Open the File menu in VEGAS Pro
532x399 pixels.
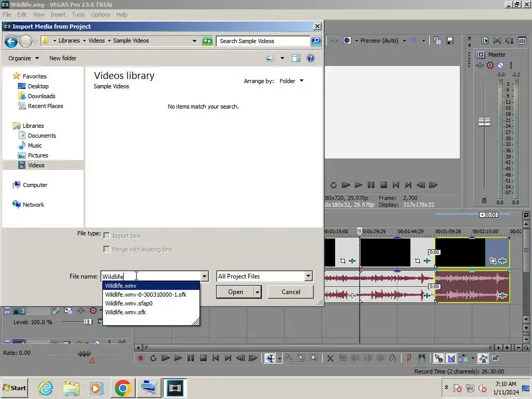(7, 15)
